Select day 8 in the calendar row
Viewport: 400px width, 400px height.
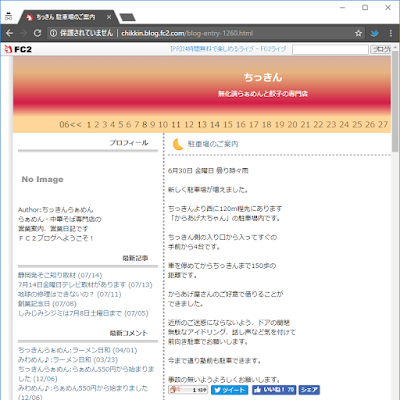pos(145,125)
